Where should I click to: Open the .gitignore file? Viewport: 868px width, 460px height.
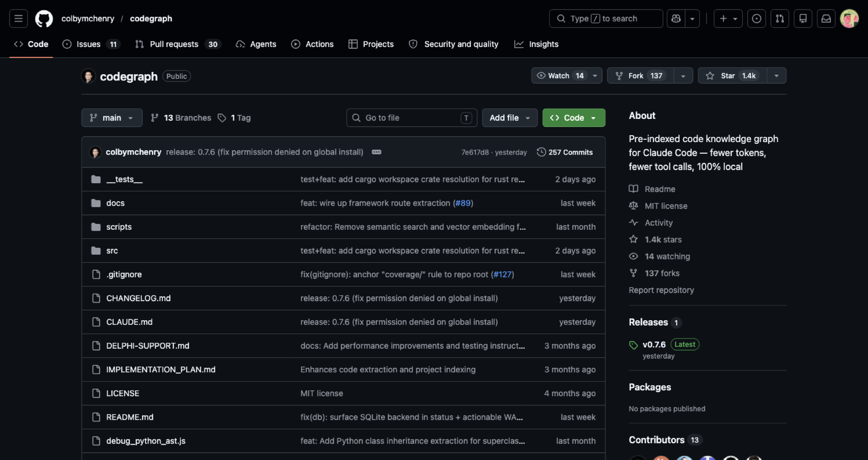coord(124,275)
